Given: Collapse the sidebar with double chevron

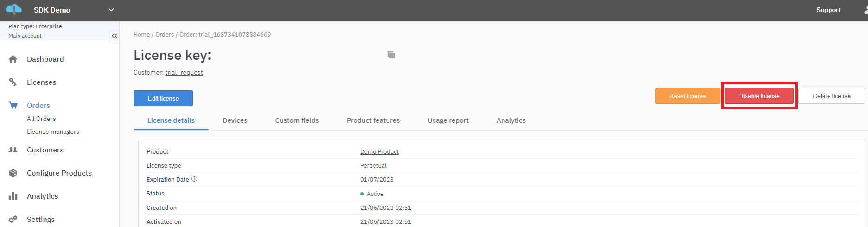Looking at the screenshot, I should tap(114, 36).
